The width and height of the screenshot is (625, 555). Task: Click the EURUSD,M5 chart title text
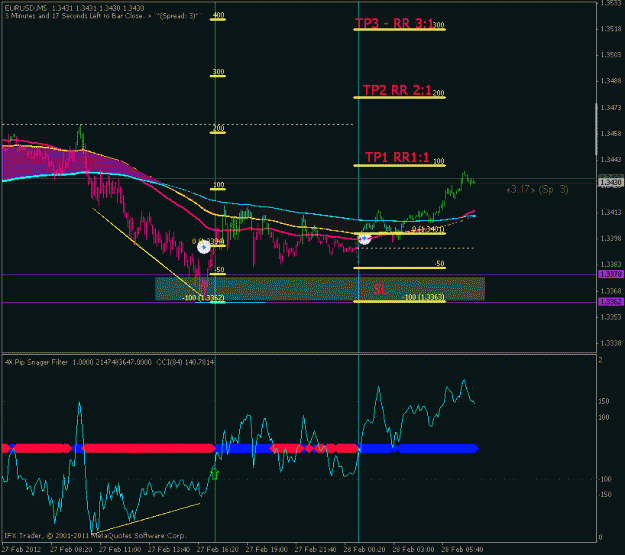point(26,8)
